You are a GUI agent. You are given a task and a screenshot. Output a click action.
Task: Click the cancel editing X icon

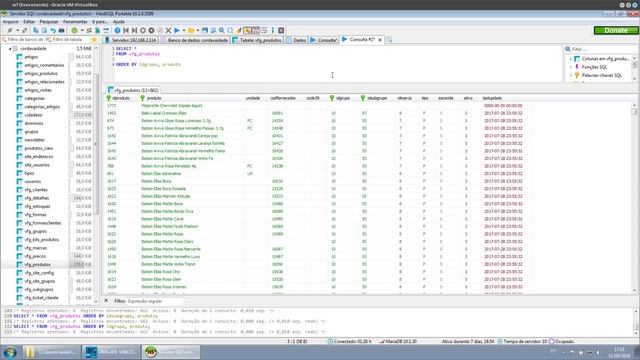[168, 31]
